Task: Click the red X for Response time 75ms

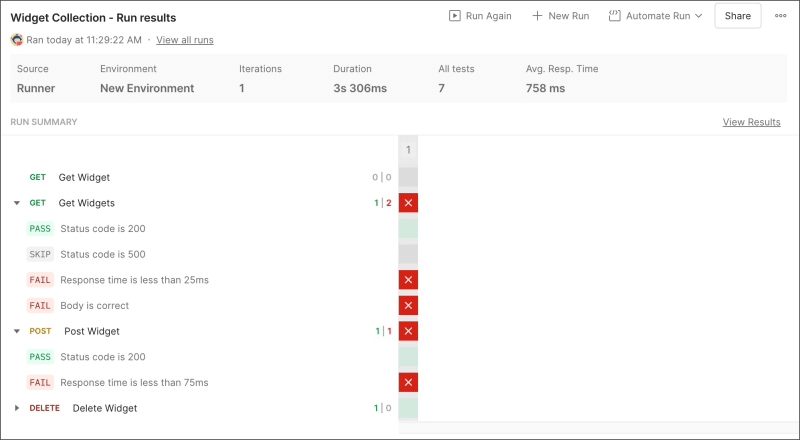Action: click(408, 382)
